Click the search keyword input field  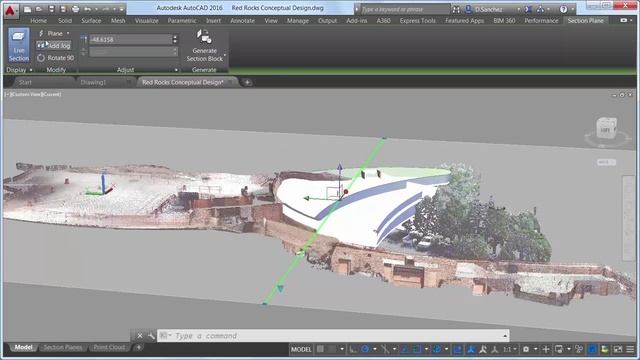[x=404, y=9]
